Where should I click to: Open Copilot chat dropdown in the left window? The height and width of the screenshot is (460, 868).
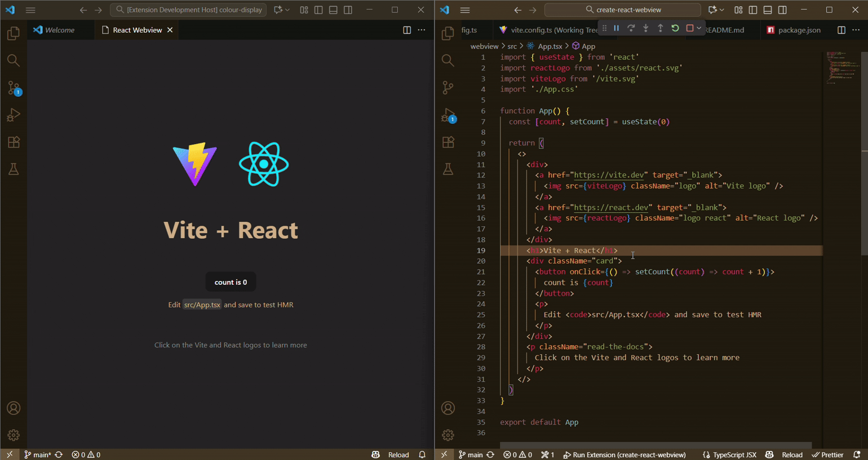[287, 10]
